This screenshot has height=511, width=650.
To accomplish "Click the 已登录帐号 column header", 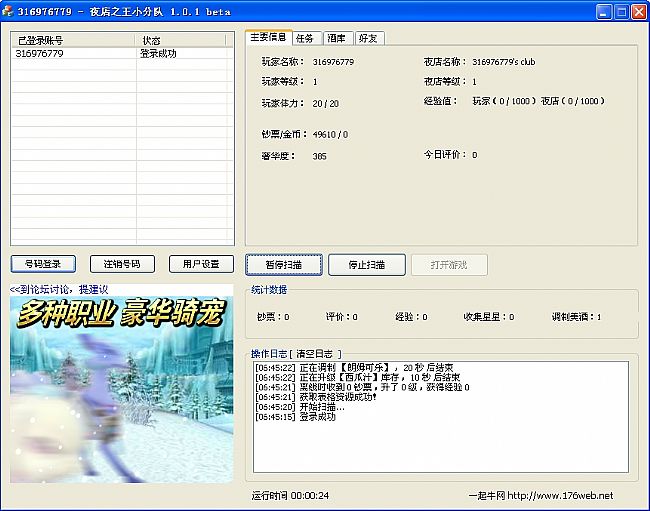I will 73,40.
